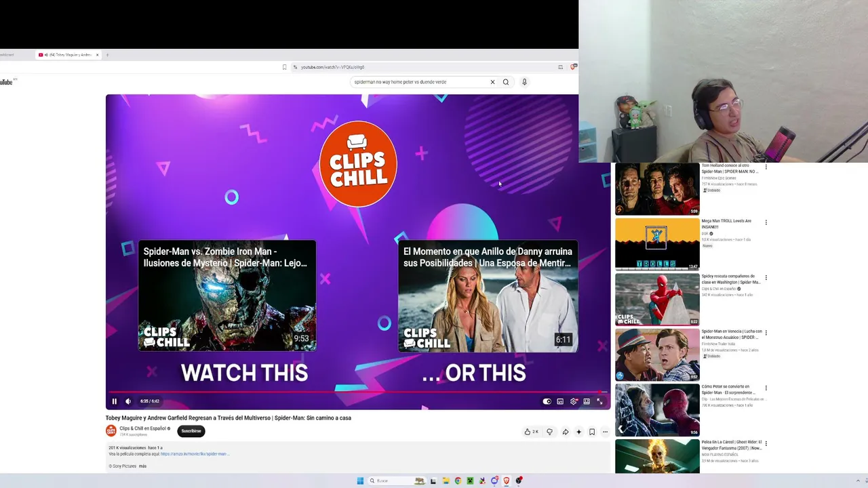Open more actions menu below the video

click(x=605, y=432)
